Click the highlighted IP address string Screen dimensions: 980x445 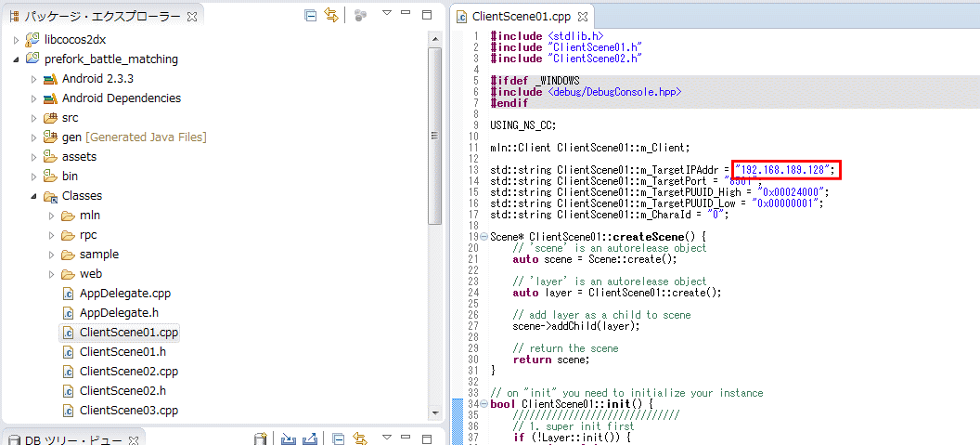click(786, 170)
